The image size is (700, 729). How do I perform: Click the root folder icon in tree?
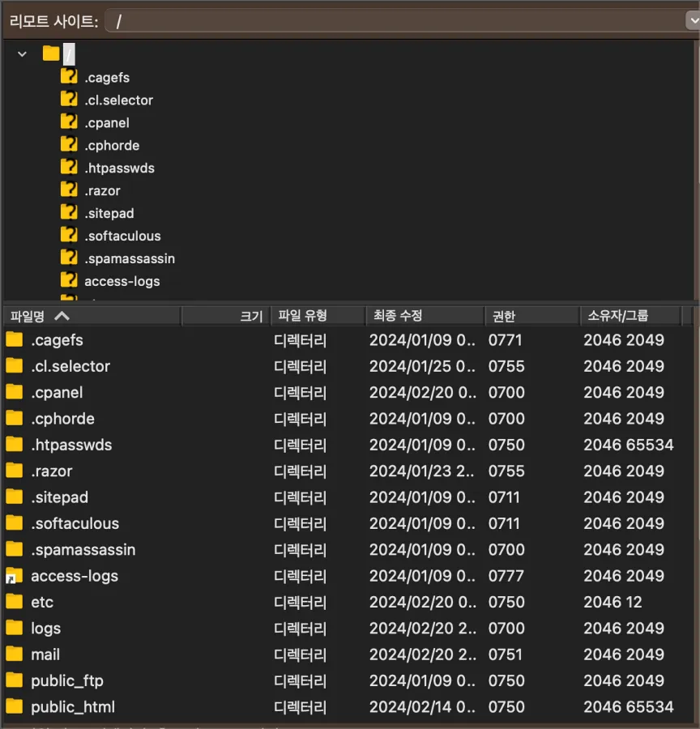51,54
